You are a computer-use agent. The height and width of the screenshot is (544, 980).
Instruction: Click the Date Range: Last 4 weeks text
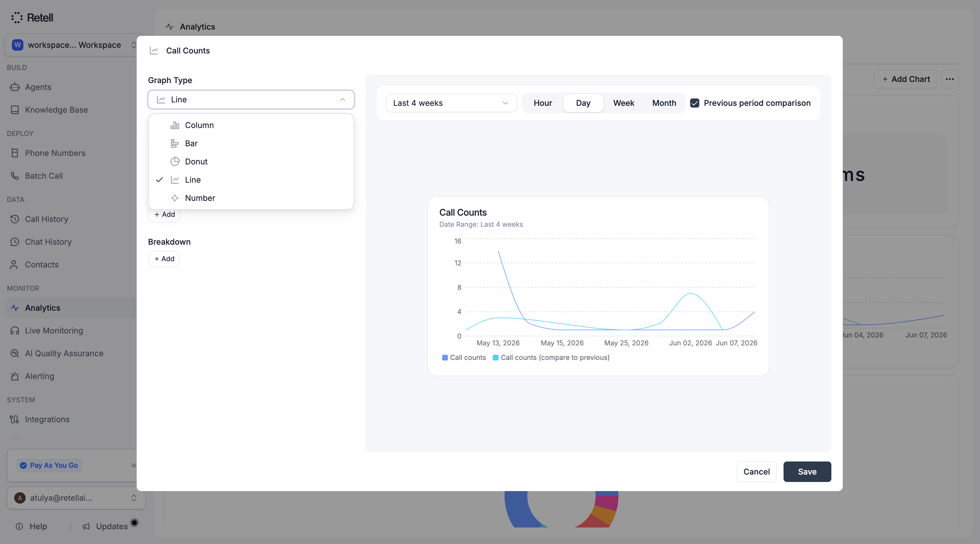point(481,224)
